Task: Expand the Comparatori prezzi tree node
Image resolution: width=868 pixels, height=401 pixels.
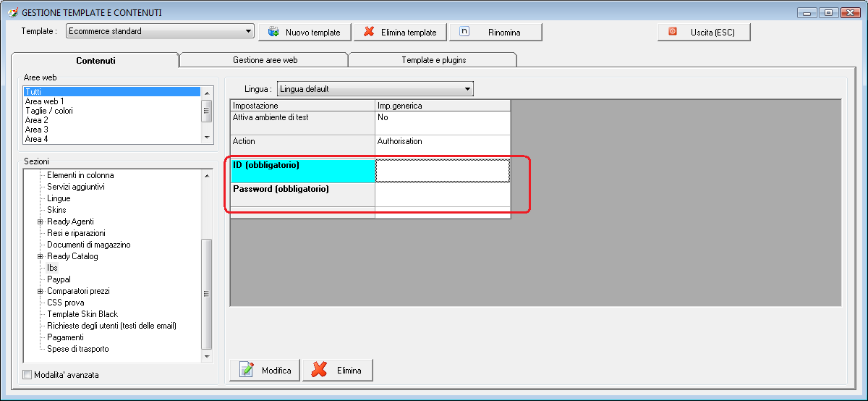Action: [41, 291]
